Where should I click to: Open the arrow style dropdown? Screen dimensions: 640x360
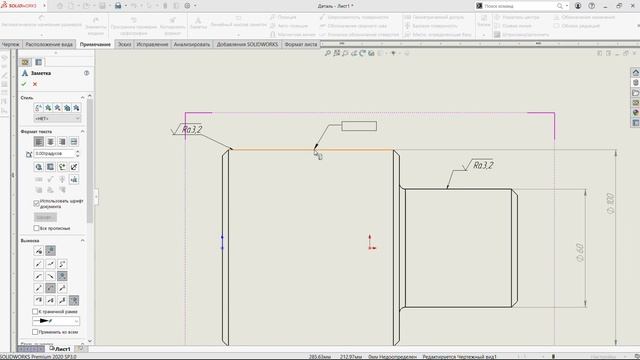point(56,321)
